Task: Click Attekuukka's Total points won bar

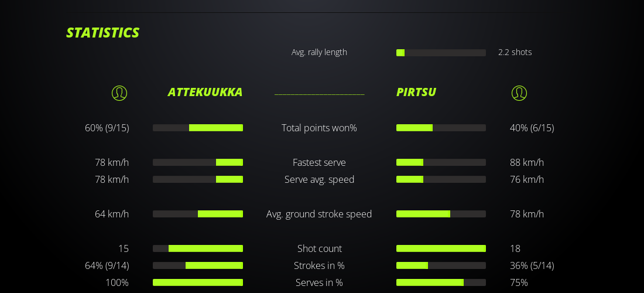Action: pyautogui.click(x=198, y=128)
